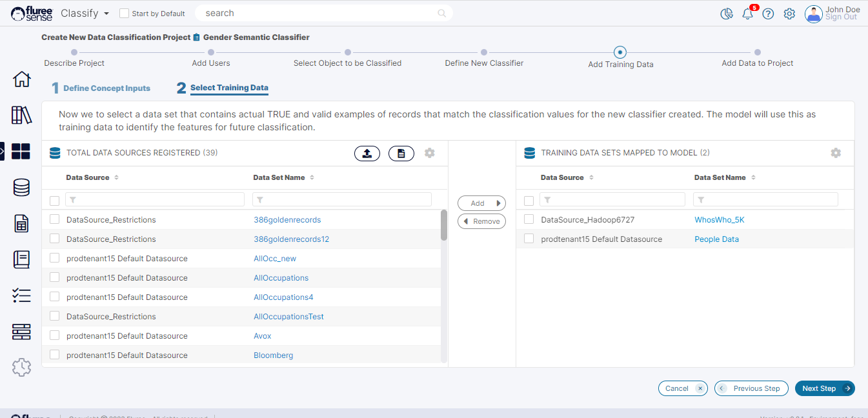868x418 pixels.
Task: Open settings gear for Total Data Sources
Action: pos(430,153)
